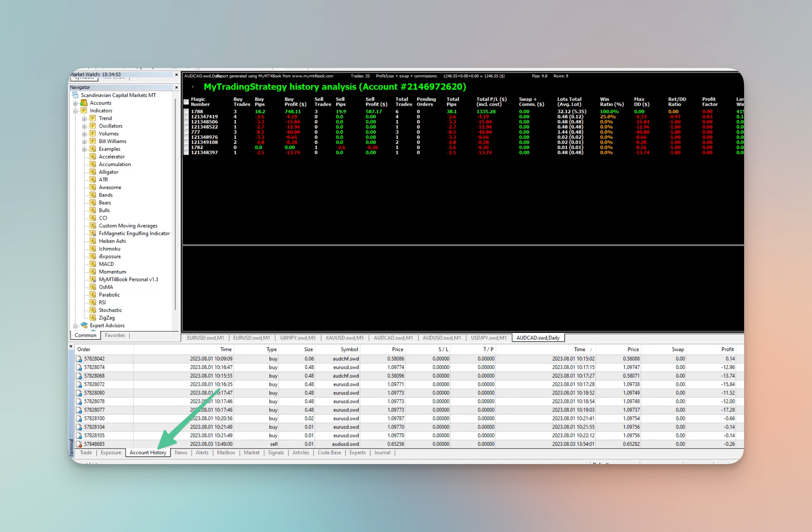Click the Scandinavian Capital Markets MT icon
Viewport: 812px width, 532px height.
pos(75,95)
